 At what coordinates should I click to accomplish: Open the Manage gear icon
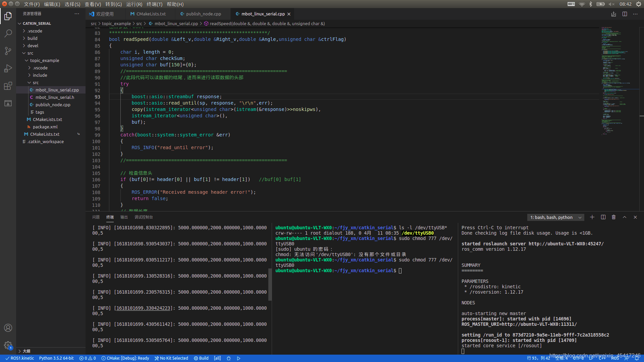pos(8,345)
